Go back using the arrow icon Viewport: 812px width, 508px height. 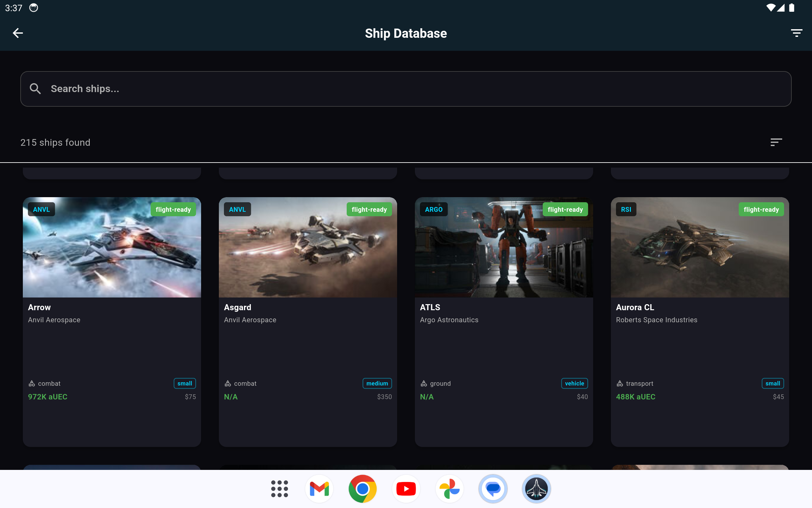(18, 33)
